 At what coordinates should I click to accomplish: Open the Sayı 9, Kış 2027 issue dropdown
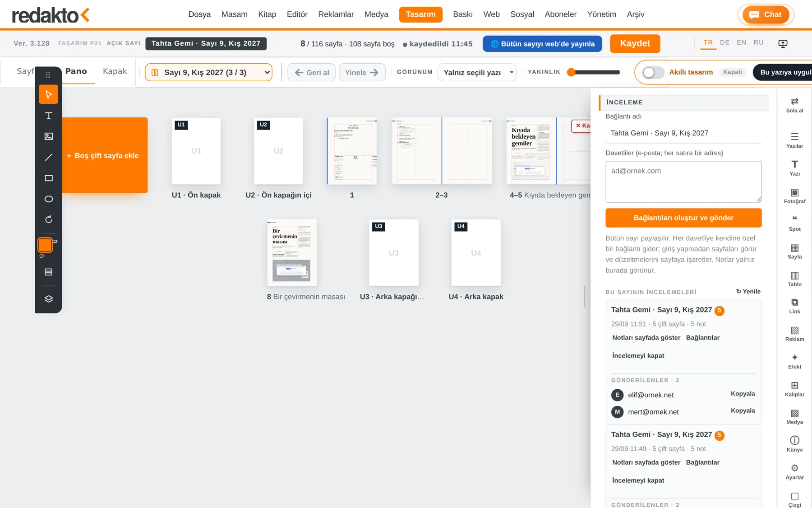click(208, 72)
